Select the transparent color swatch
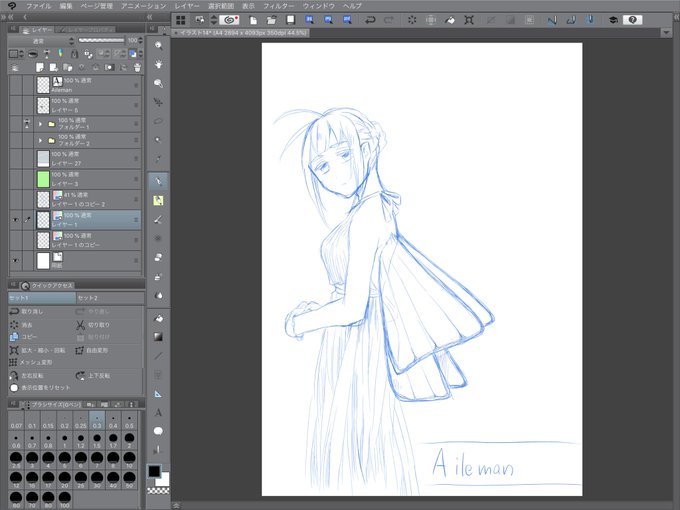The height and width of the screenshot is (510, 680). 158,491
